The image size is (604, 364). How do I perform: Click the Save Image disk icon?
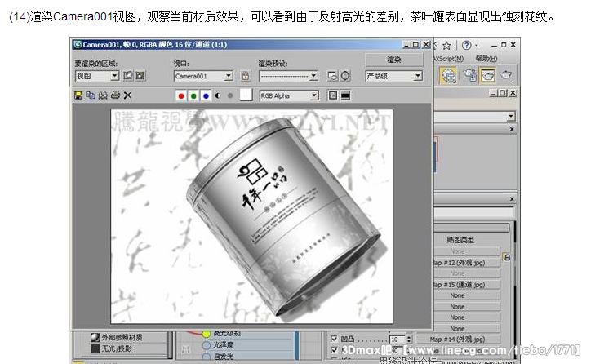[78, 95]
